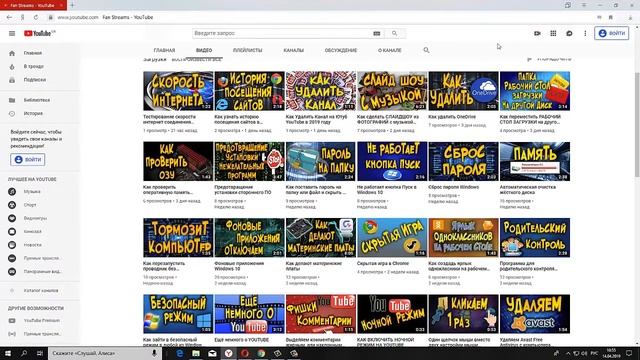
Task: Open the three-dot settings menu
Action: pyautogui.click(x=585, y=33)
